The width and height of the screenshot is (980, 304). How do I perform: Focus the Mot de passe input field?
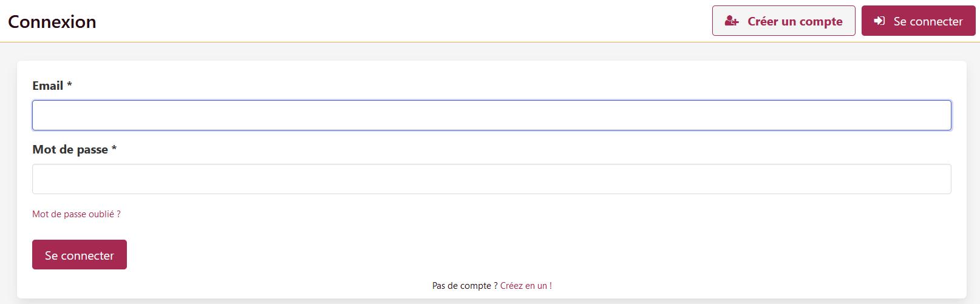pos(491,179)
